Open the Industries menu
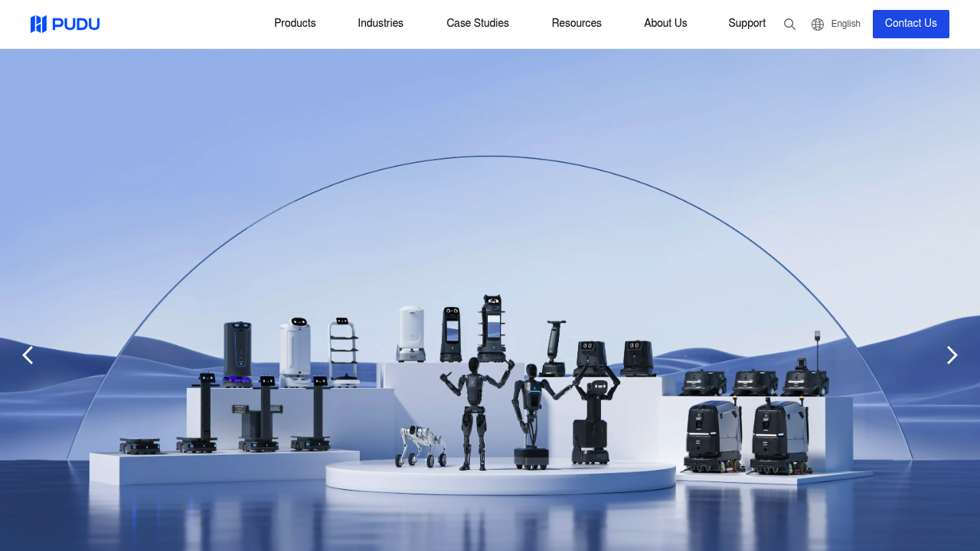 tap(381, 24)
